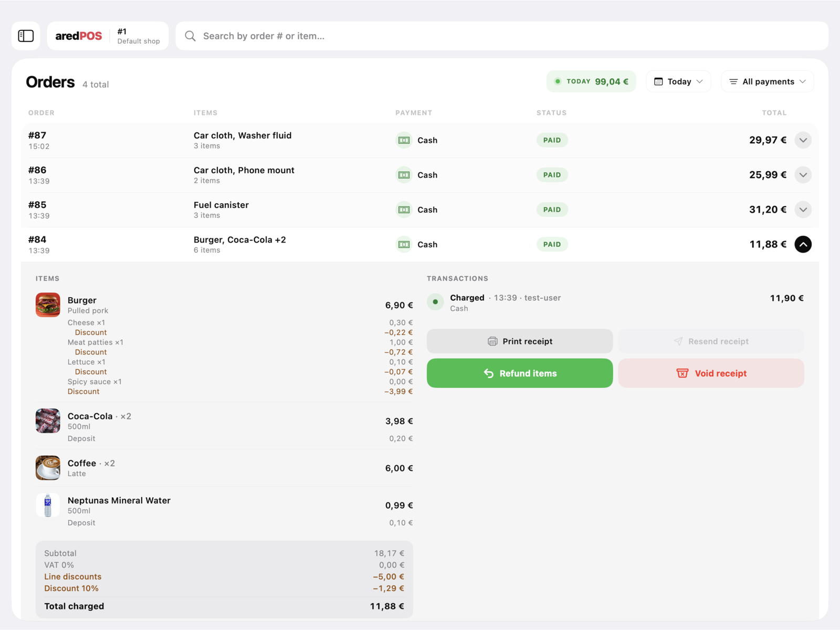Open the All payments filter dropdown
This screenshot has width=840, height=630.
767,81
